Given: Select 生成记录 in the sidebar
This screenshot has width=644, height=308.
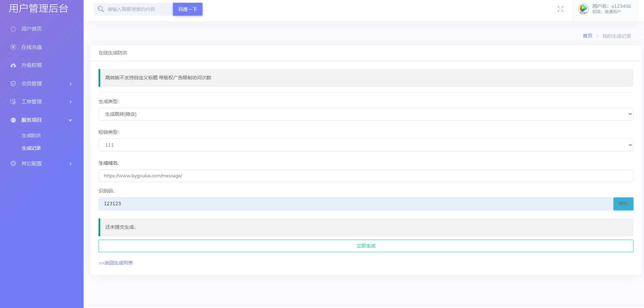Looking at the screenshot, I should pyautogui.click(x=31, y=148).
